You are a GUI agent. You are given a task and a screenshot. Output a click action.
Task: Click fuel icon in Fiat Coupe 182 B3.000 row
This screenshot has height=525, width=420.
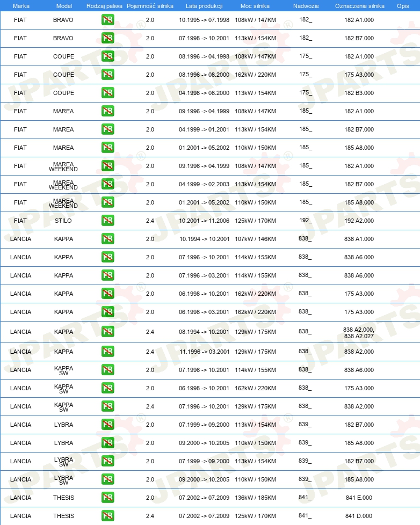coord(108,93)
